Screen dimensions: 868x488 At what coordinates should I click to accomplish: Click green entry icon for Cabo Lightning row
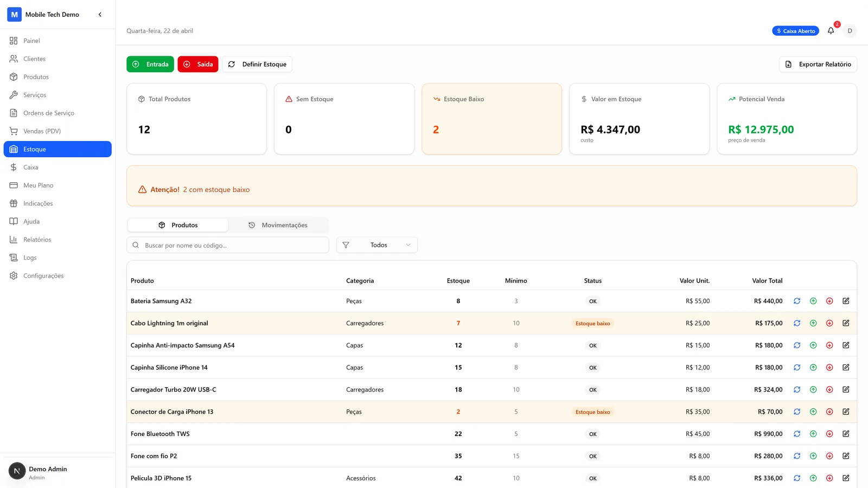pos(813,323)
